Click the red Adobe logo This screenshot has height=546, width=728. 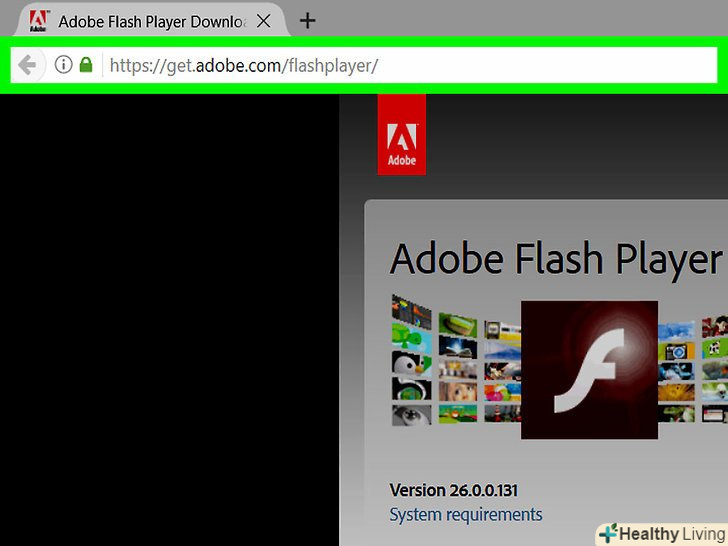pos(402,135)
